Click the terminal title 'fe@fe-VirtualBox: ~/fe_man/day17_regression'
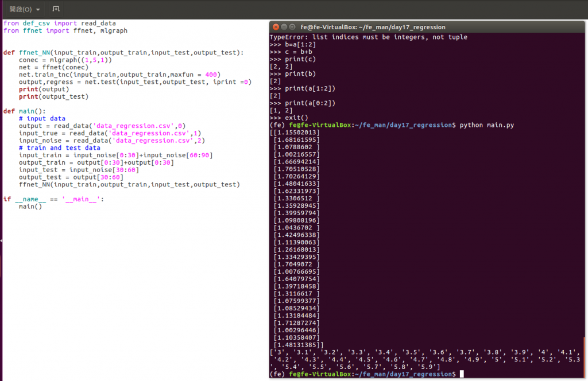Screen dimensions: 588x381 (x=373, y=27)
